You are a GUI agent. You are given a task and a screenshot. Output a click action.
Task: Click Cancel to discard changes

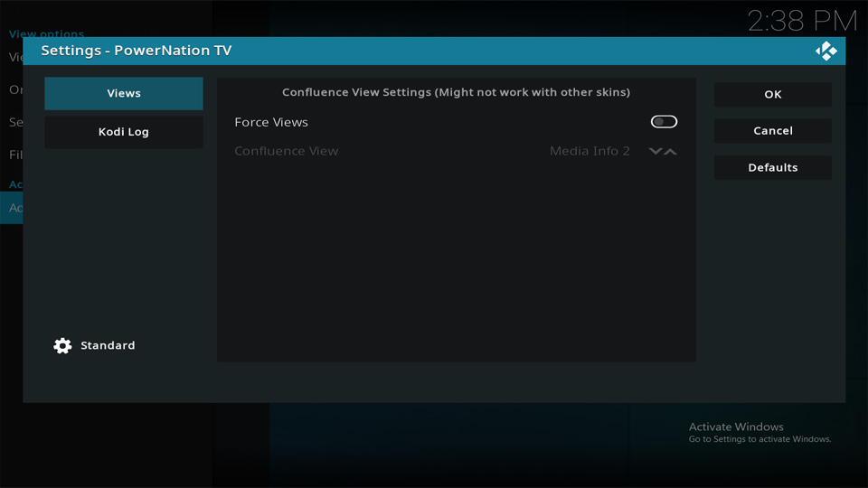[x=773, y=130]
